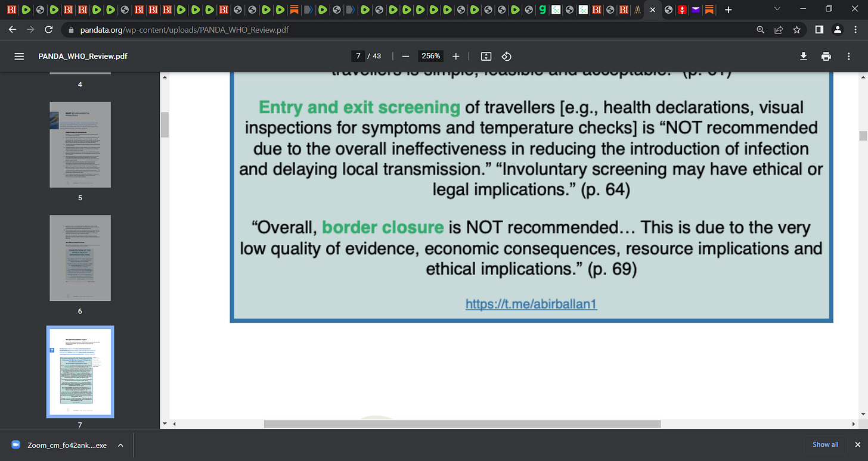The height and width of the screenshot is (461, 868).
Task: Close the active PDF tab
Action: pyautogui.click(x=653, y=10)
